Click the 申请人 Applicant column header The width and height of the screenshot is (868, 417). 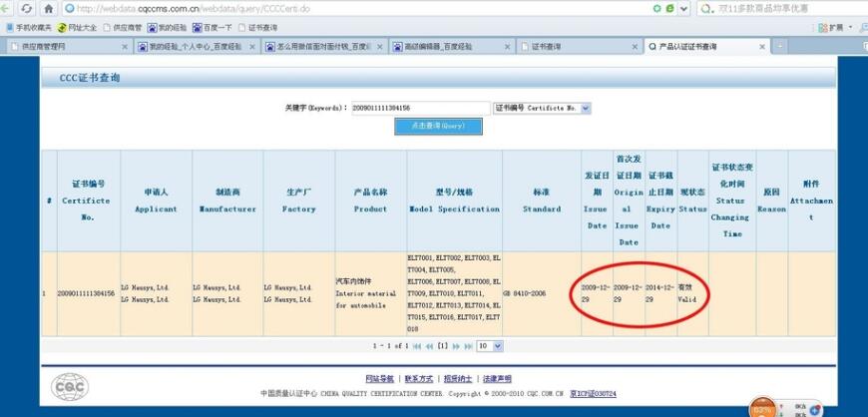pos(156,201)
